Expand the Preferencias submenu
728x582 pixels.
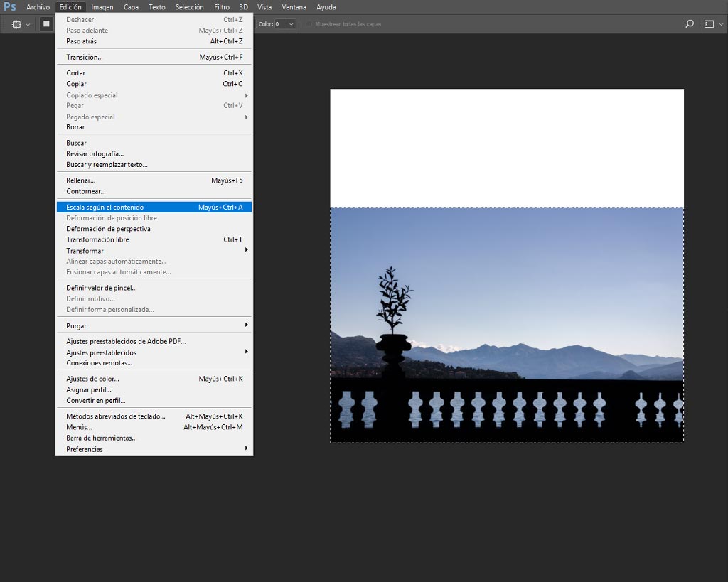(x=154, y=449)
